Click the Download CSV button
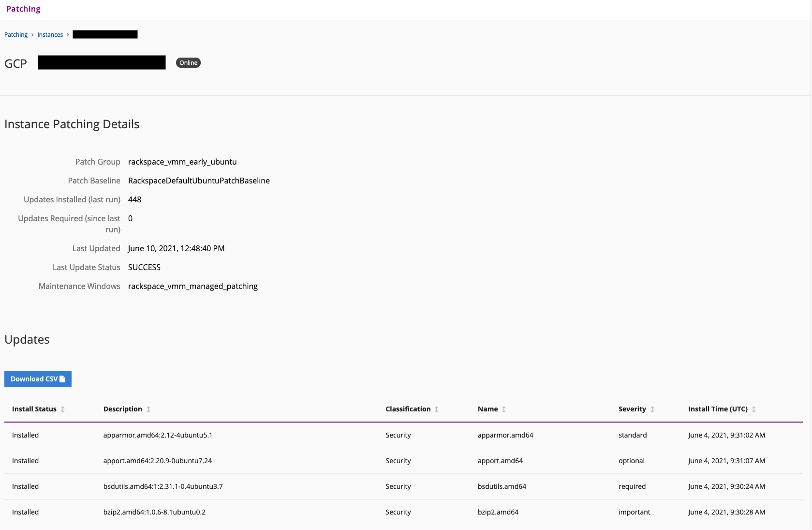The image size is (812, 530). [38, 379]
